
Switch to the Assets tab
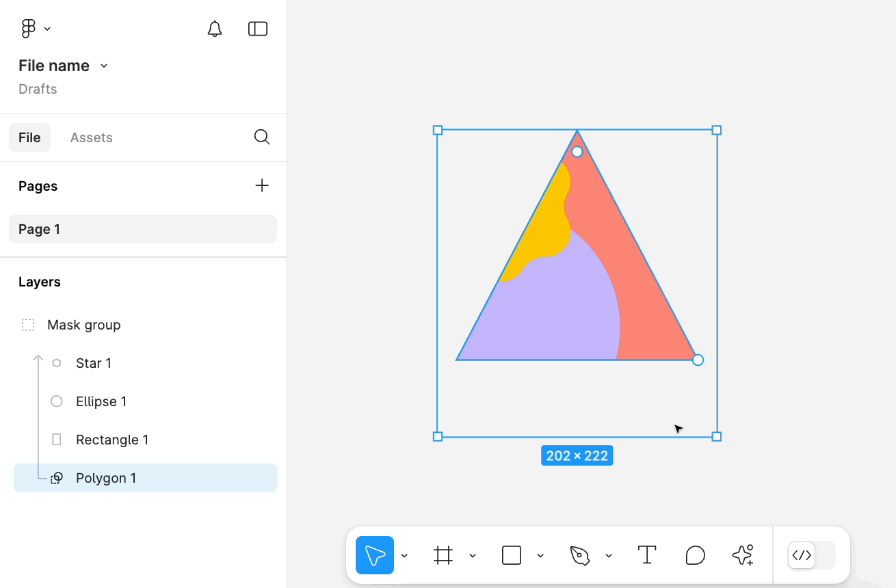[x=91, y=137]
